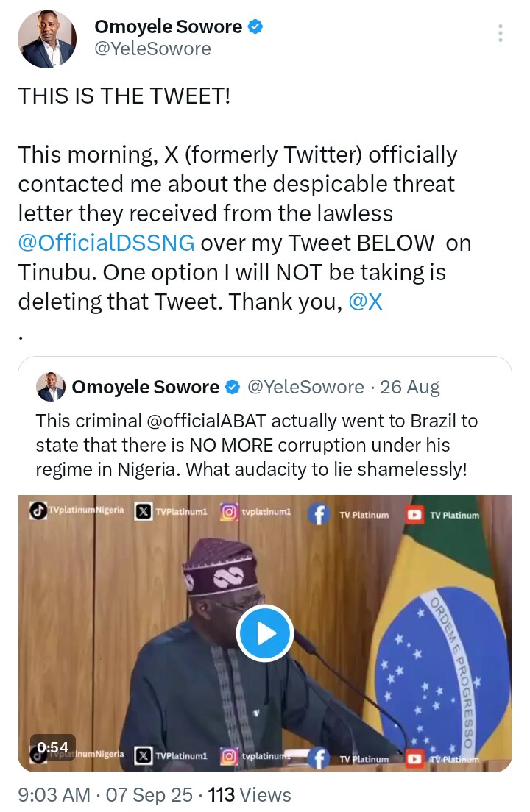This screenshot has width=530, height=812.
Task: Click the YouTube TV Platinum icon in video
Action: [x=414, y=515]
